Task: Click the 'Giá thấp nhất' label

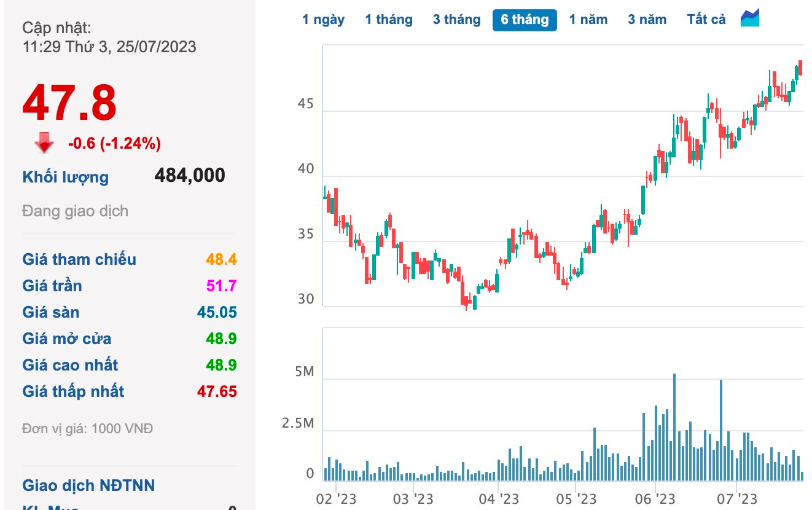Action: pos(73,391)
